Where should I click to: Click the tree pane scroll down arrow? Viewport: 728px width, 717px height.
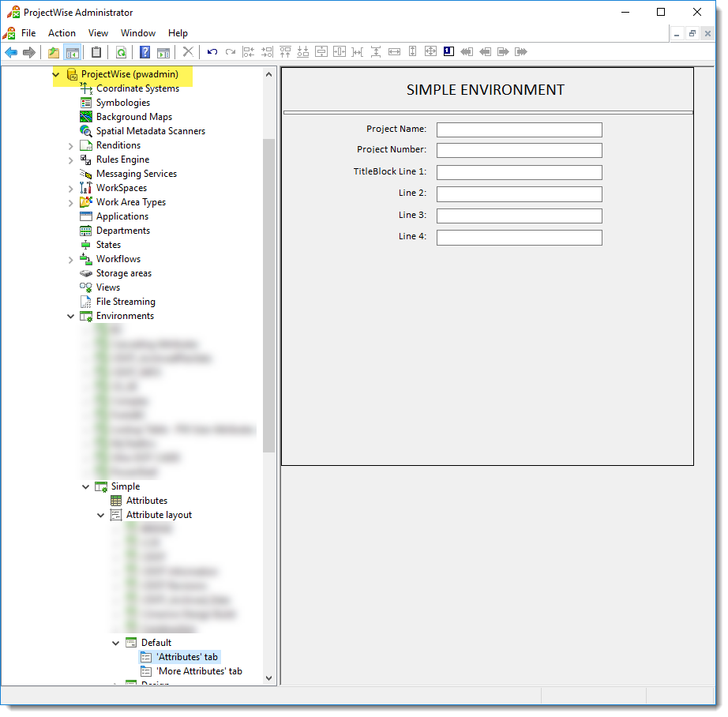coord(268,678)
